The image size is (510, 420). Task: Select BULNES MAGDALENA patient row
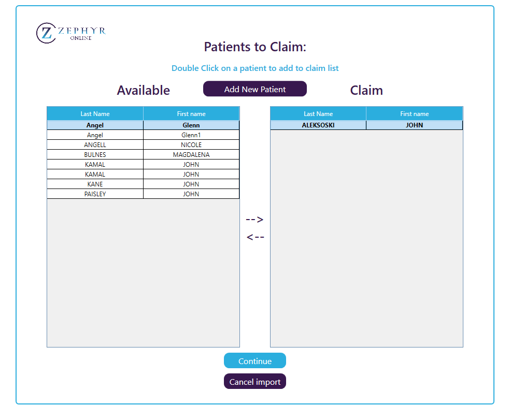point(95,155)
